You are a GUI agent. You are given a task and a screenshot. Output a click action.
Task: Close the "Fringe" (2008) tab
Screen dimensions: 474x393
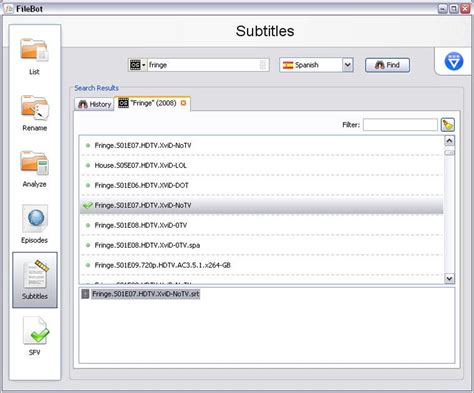coord(183,103)
